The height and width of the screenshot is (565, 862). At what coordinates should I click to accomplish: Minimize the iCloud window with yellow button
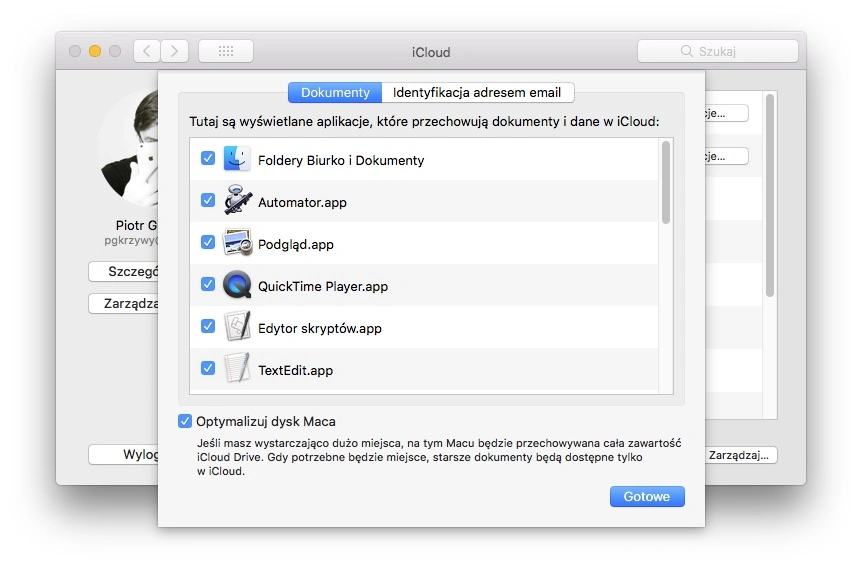(x=95, y=51)
